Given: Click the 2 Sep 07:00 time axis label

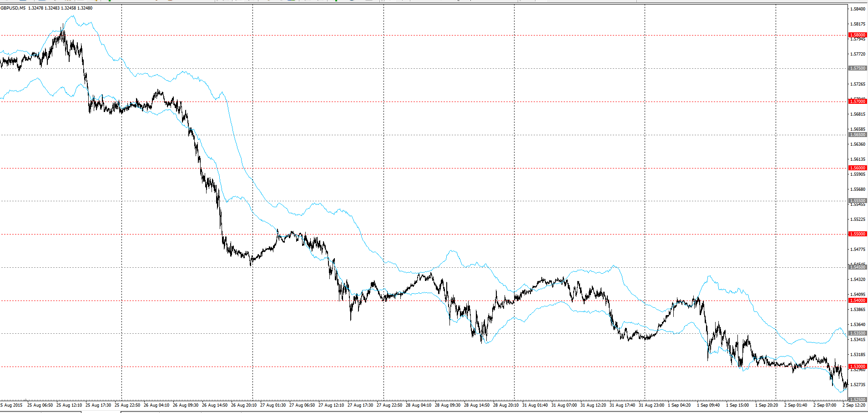Looking at the screenshot, I should click(x=825, y=405).
